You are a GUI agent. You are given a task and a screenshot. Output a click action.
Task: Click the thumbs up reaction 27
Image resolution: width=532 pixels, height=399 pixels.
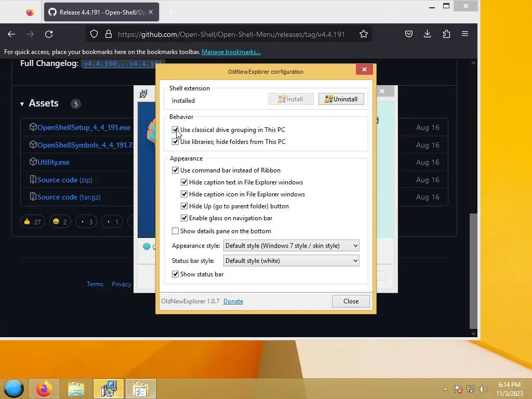pyautogui.click(x=33, y=222)
